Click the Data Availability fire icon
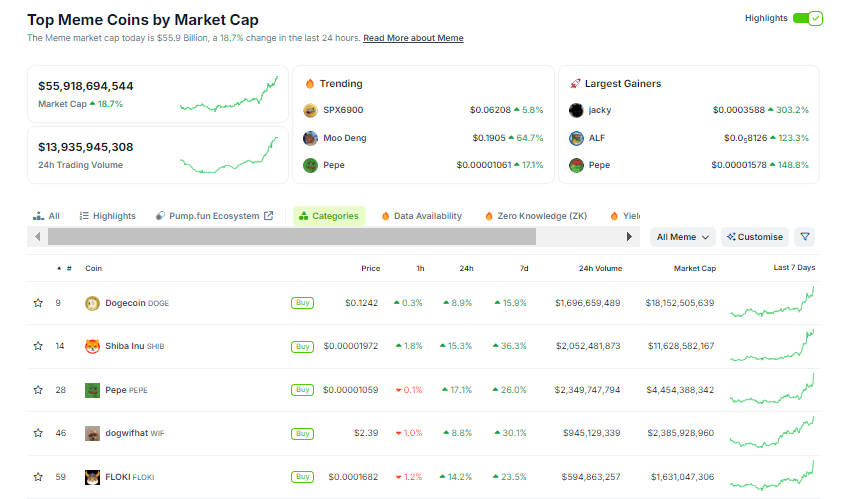Screen dimensions: 842x499 (x=385, y=216)
